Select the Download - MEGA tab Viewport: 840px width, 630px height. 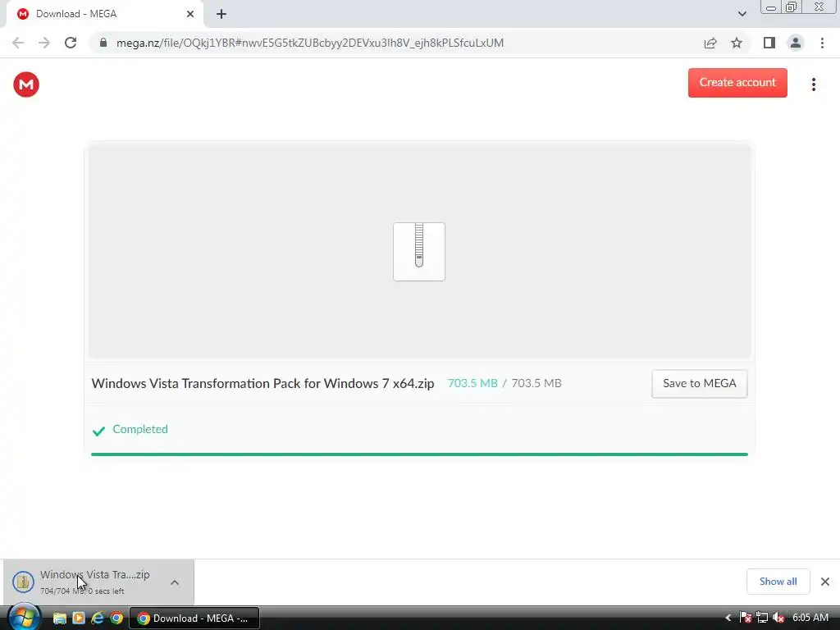(104, 14)
